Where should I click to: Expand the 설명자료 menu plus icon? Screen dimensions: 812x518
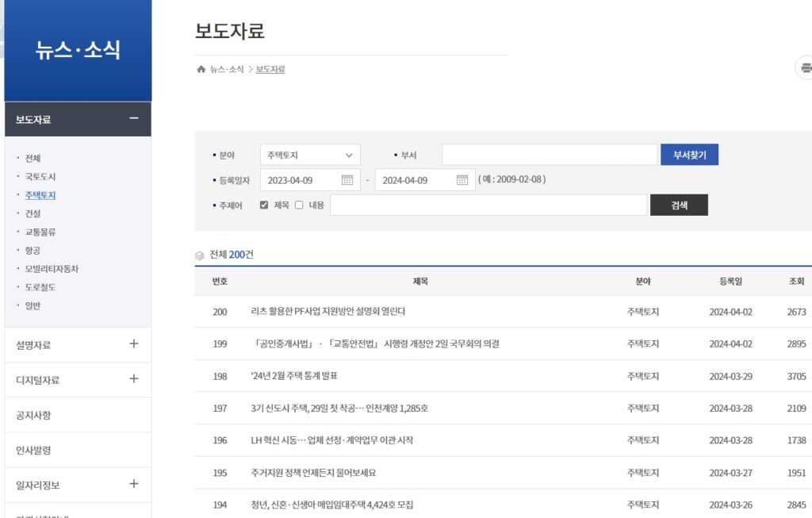(x=133, y=343)
